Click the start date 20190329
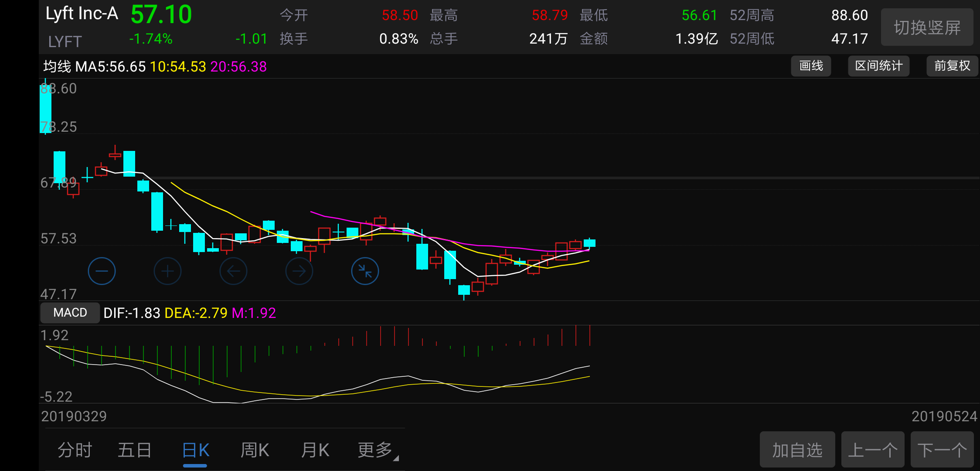This screenshot has width=980, height=471. point(74,416)
